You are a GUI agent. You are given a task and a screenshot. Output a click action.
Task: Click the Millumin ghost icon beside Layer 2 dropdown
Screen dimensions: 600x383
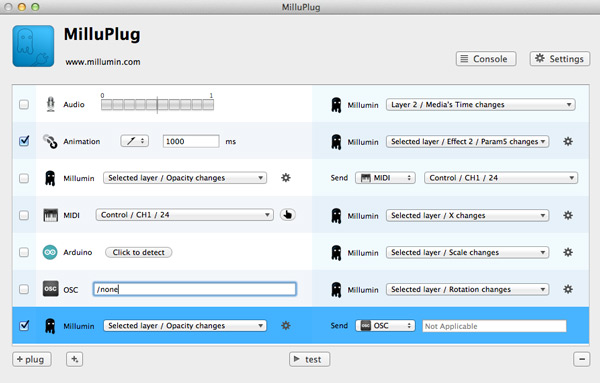pyautogui.click(x=336, y=105)
